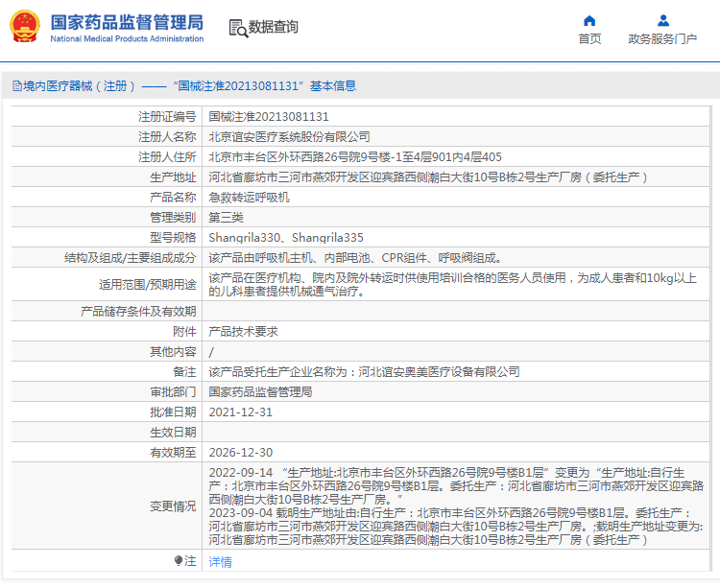Image resolution: width=720 pixels, height=588 pixels.
Task: Click the 注册人名称 label
Action: (167, 136)
